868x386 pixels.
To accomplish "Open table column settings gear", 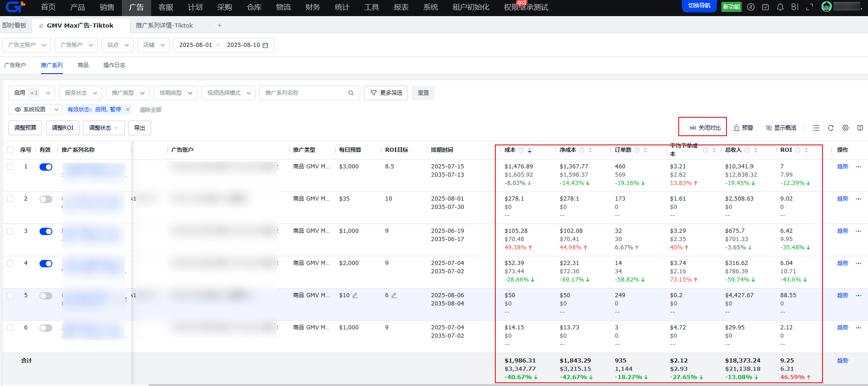I will [x=845, y=128].
